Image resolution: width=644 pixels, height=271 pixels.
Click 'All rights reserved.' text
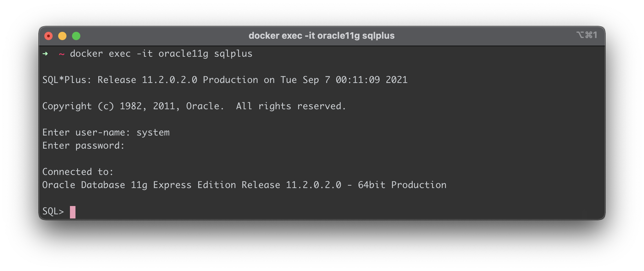pos(291,106)
